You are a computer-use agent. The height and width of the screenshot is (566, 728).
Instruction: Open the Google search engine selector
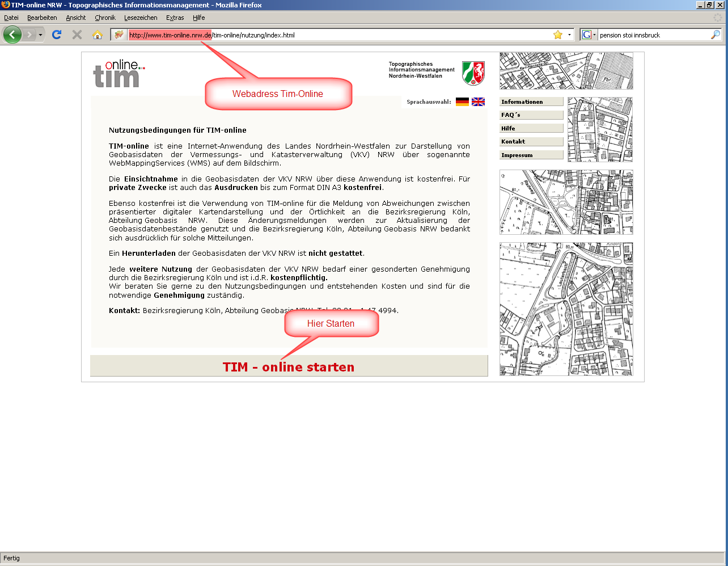[x=589, y=35]
